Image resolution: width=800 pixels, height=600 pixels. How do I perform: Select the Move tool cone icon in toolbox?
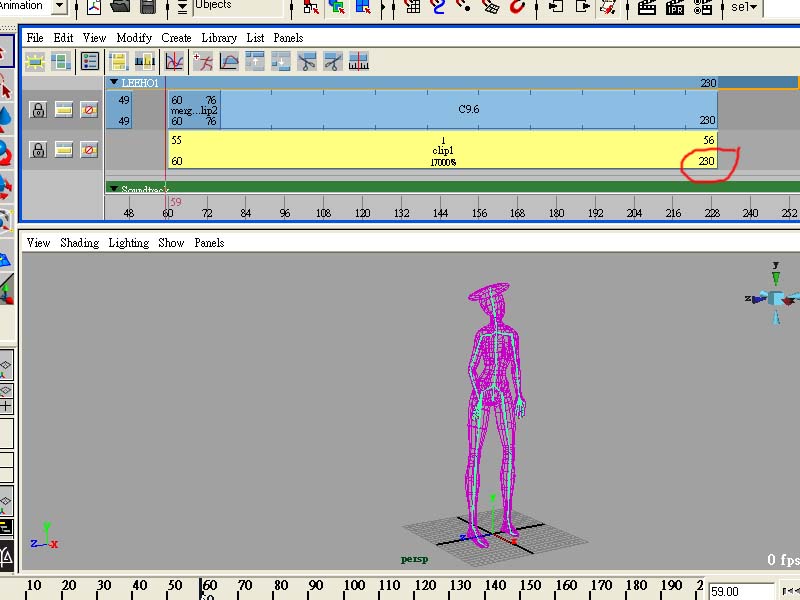[x=6, y=119]
